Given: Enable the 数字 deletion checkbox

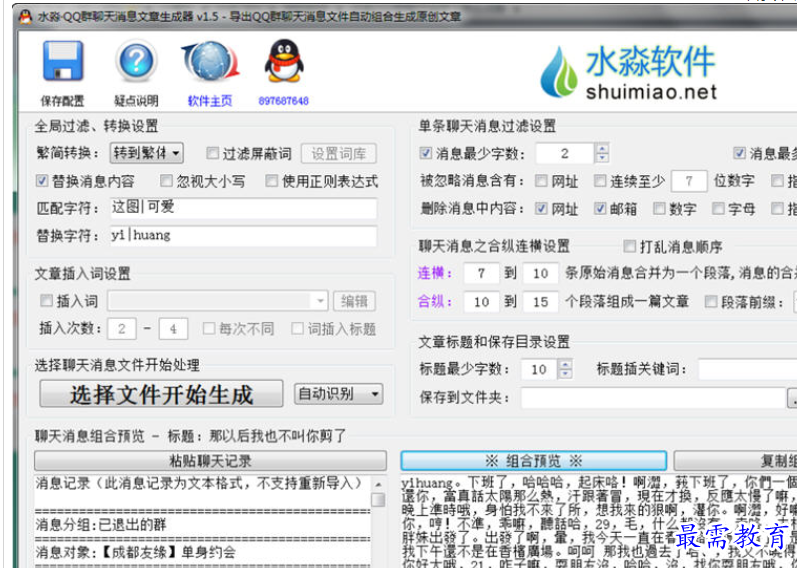Looking at the screenshot, I should click(x=659, y=208).
